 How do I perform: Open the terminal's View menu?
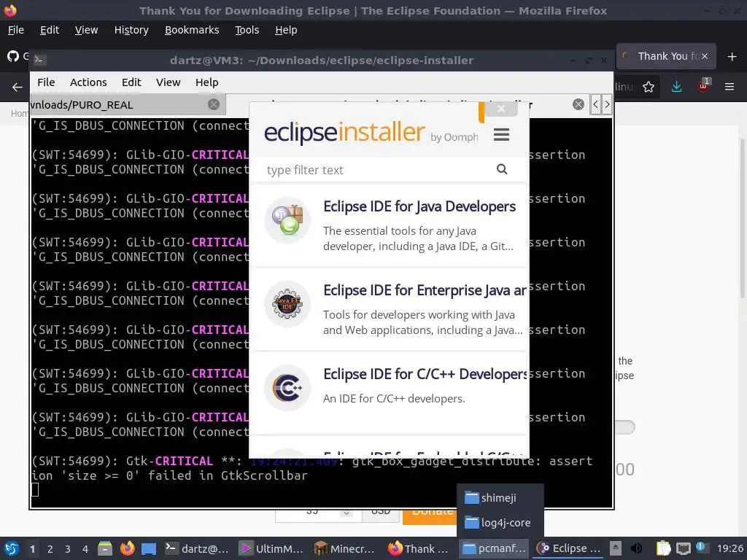coord(169,82)
